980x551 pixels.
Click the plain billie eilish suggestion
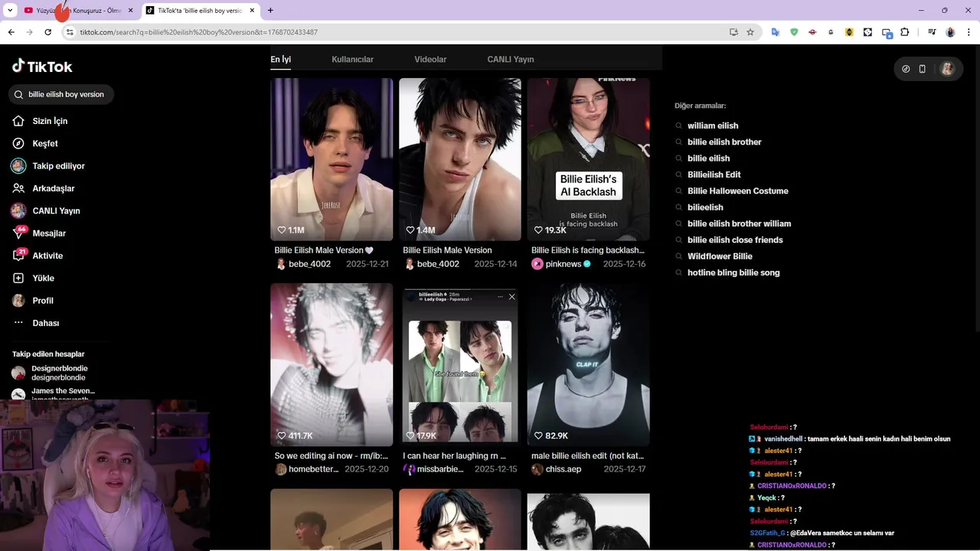click(708, 158)
